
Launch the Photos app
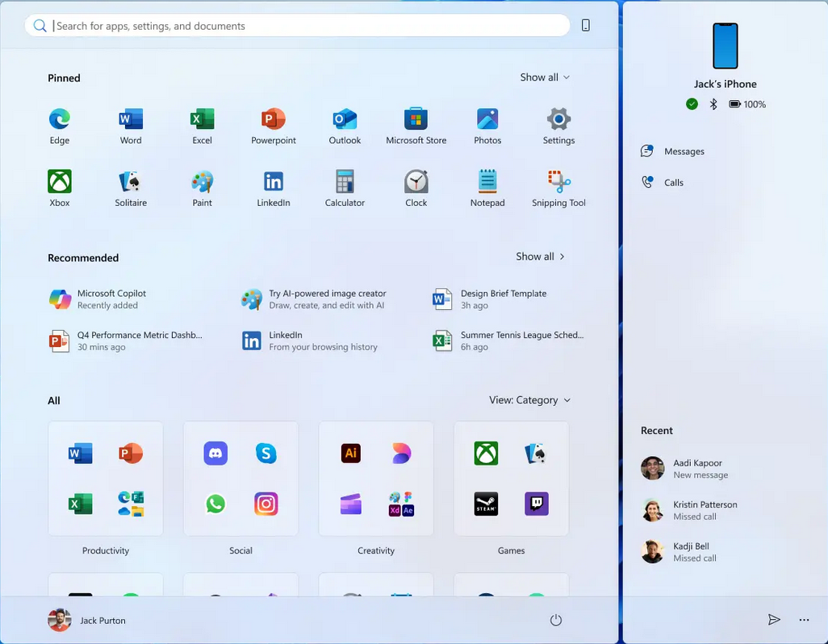(487, 126)
